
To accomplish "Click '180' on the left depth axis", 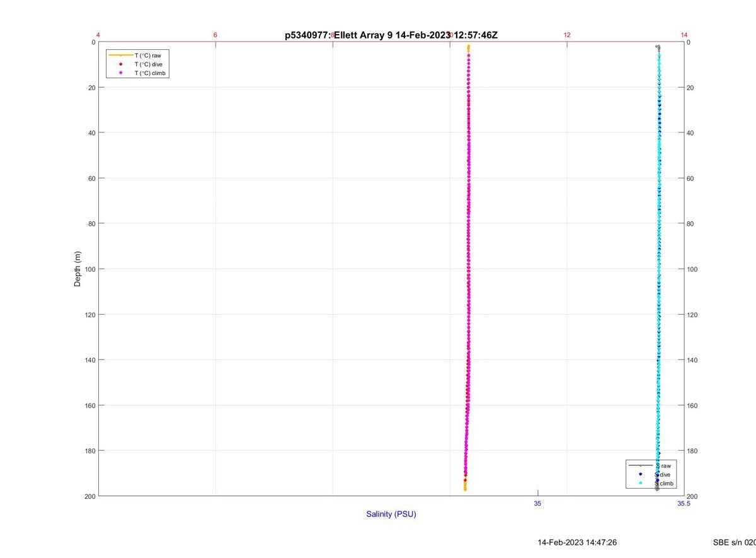I will (90, 451).
